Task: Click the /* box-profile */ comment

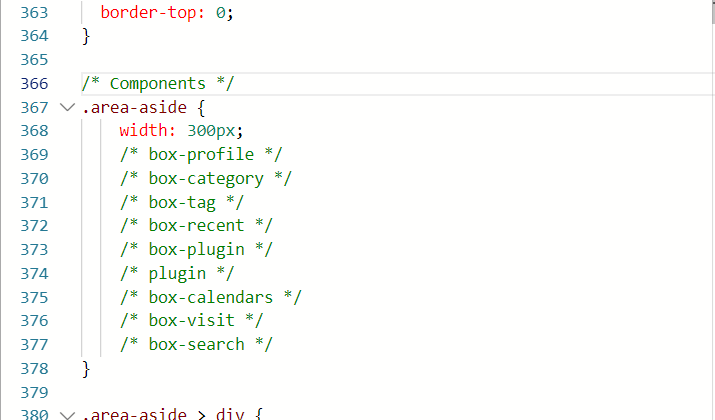Action: tap(201, 155)
